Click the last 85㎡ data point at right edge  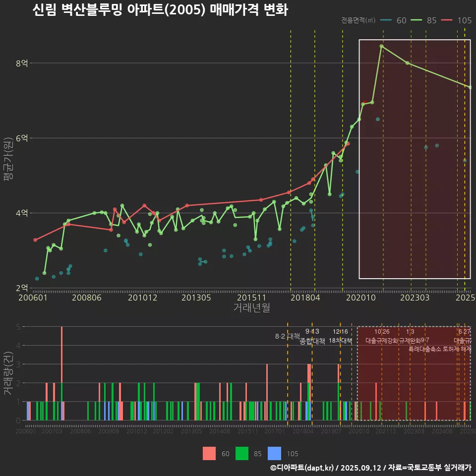470,87
